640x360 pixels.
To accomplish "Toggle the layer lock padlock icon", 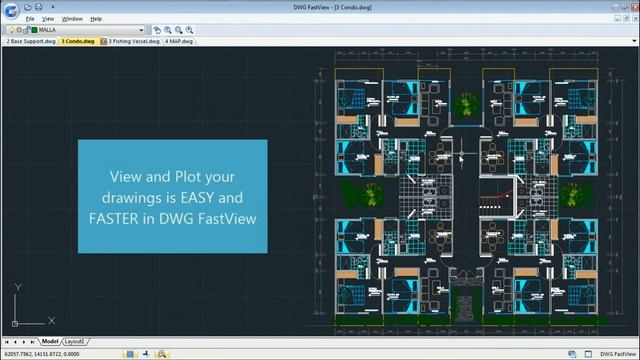I will click(27, 30).
